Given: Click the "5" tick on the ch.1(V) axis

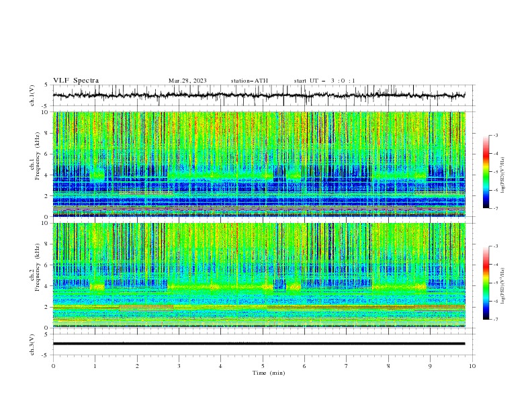Looking at the screenshot, I should [x=46, y=85].
